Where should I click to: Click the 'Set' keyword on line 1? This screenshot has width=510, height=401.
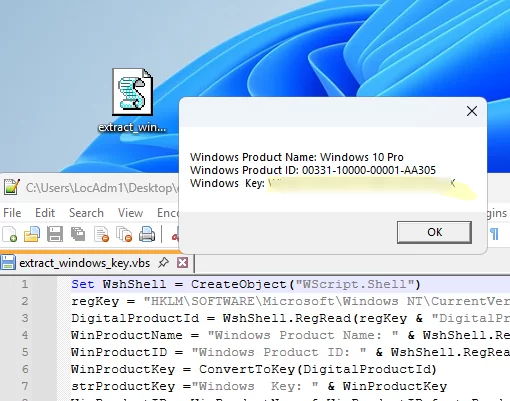pyautogui.click(x=83, y=284)
